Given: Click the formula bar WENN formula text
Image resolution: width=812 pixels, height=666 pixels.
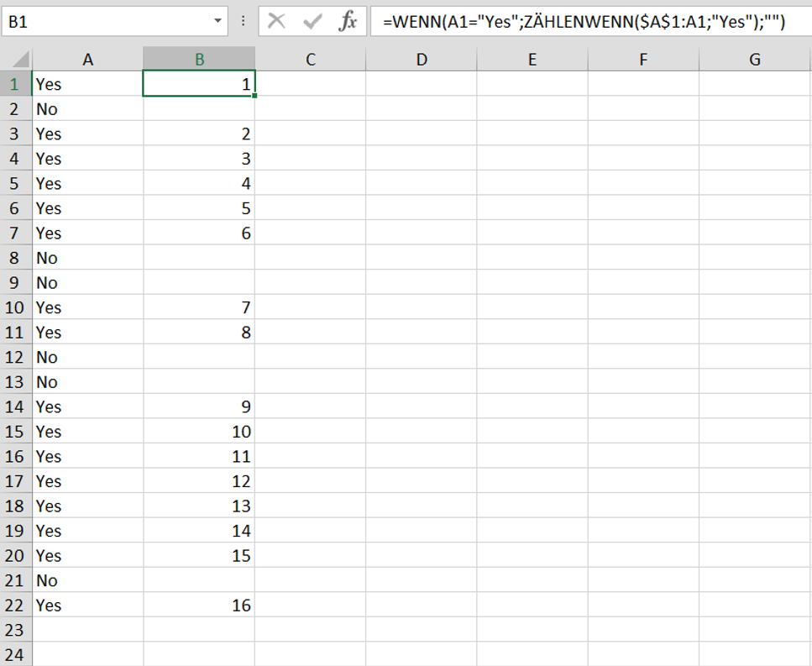Looking at the screenshot, I should click(584, 22).
